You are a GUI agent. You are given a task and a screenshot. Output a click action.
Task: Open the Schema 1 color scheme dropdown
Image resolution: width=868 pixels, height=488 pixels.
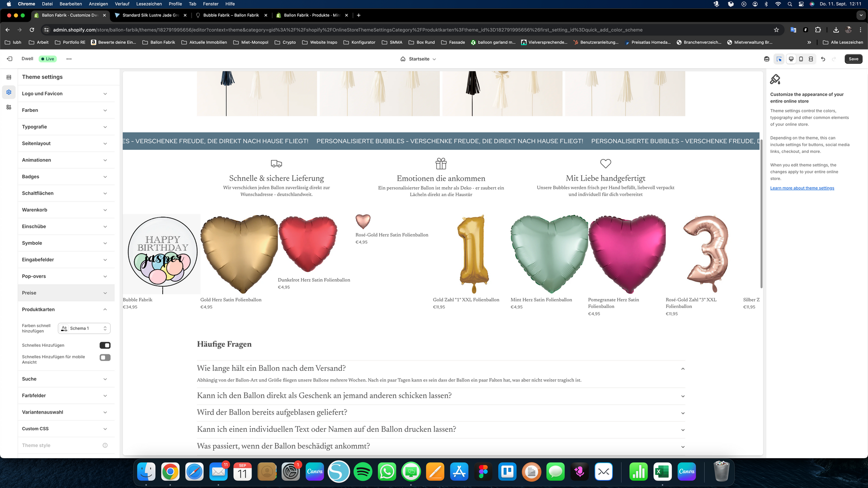coord(84,328)
